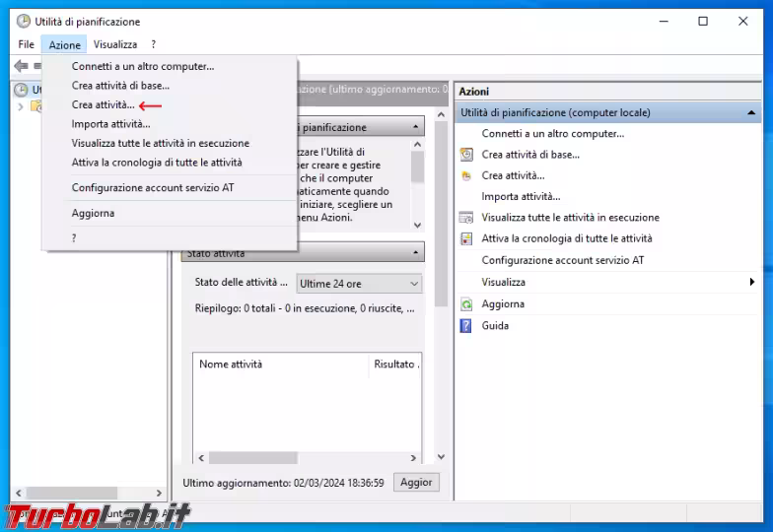Expand the Visualizza submenu arrow in Azioni
Viewport: 773px width, 532px height.
coord(751,283)
